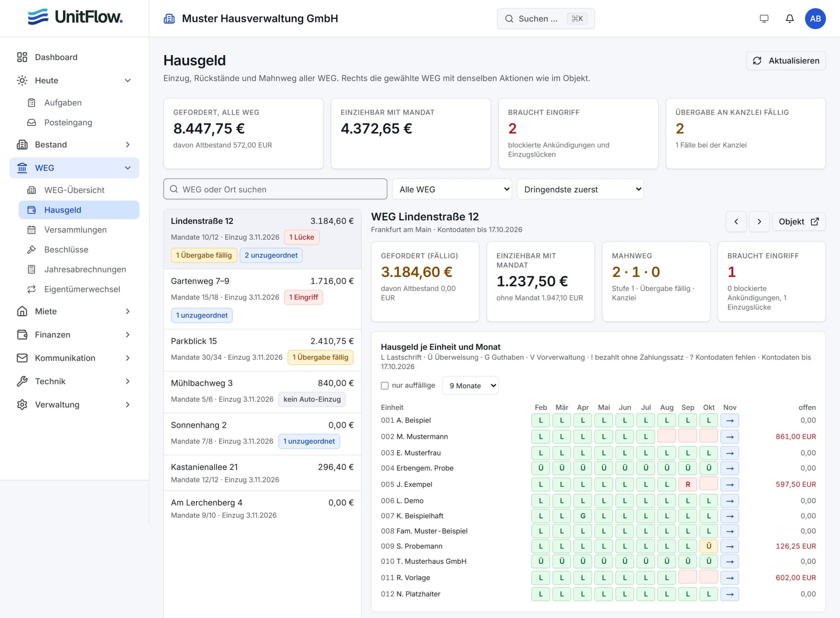
Task: Click yellow Ü cell for 009 S. Probemann
Action: (x=709, y=546)
